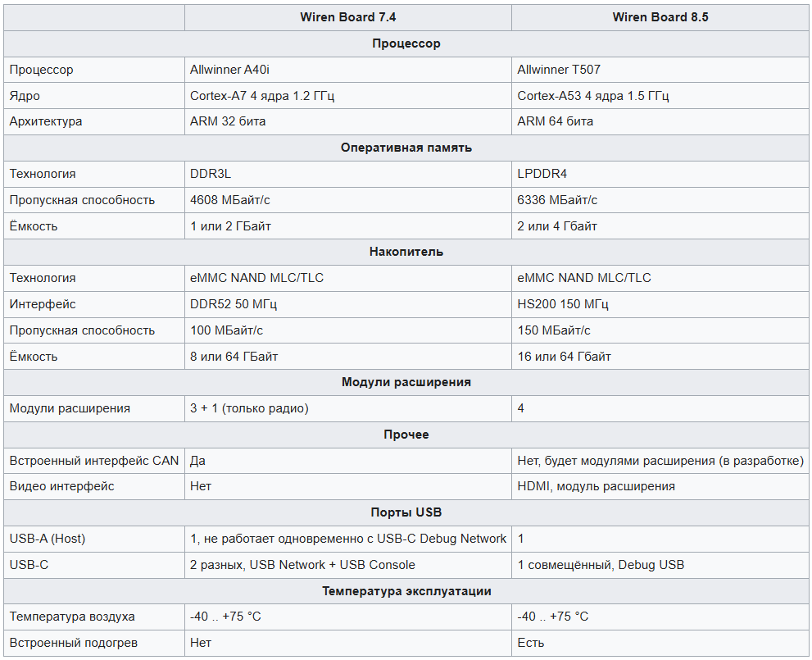Select the USB-A (Host) row label
The width and height of the screenshot is (812, 660).
coord(93,539)
